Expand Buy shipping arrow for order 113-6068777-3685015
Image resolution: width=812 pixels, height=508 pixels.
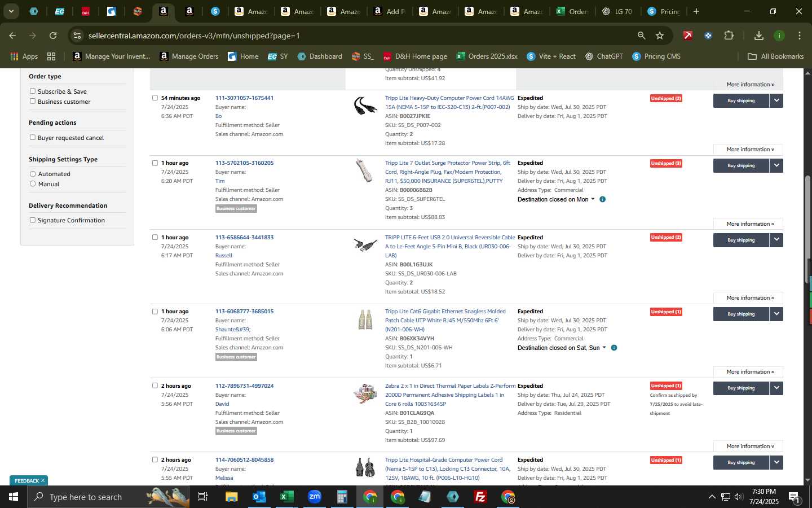[x=776, y=314]
